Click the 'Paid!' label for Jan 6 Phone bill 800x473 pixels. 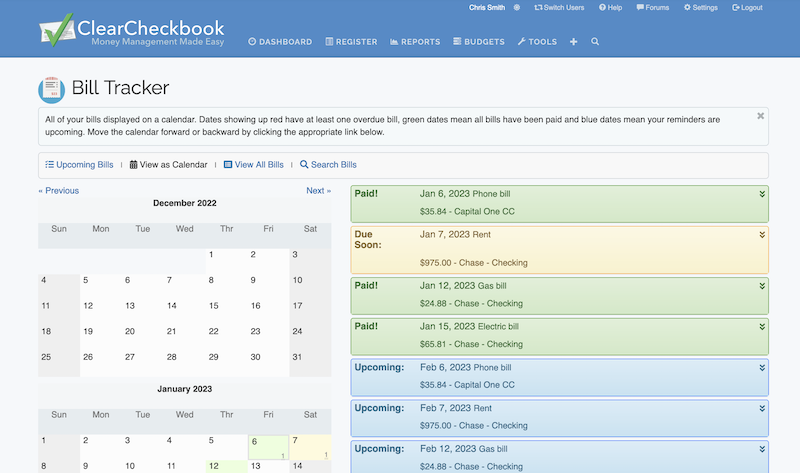point(366,194)
